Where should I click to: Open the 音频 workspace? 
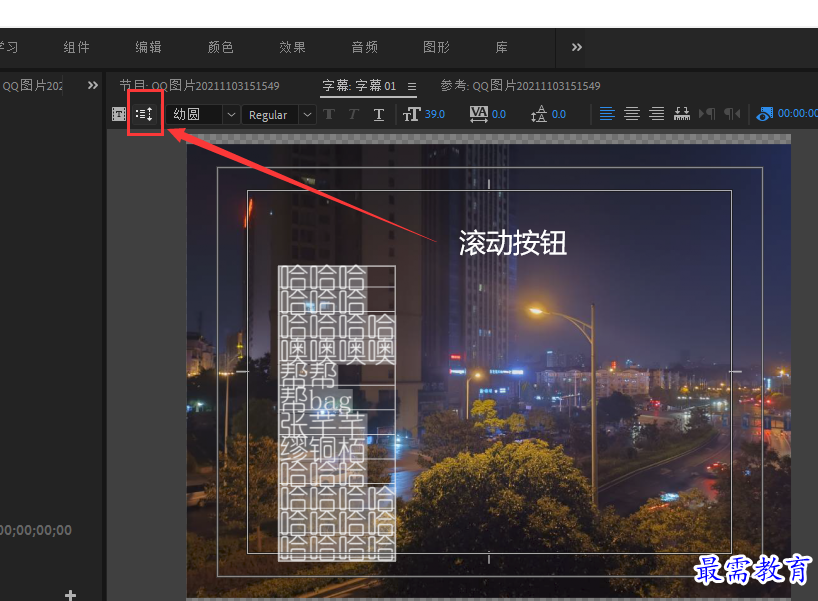pyautogui.click(x=365, y=47)
